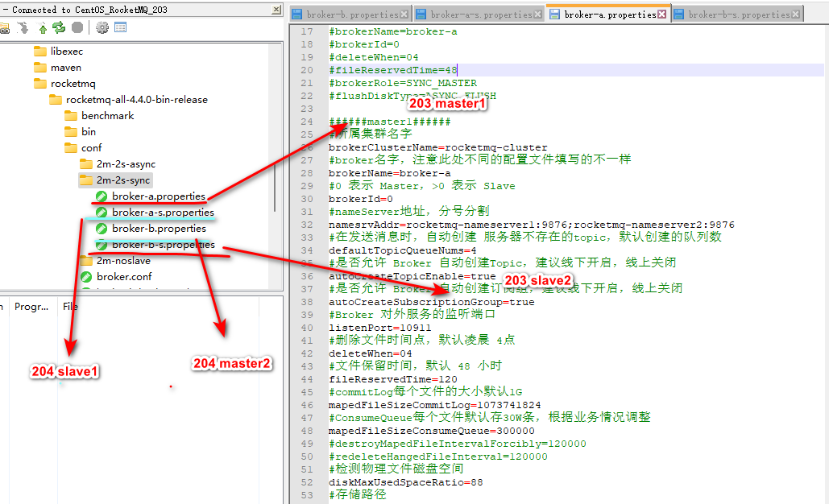The image size is (829, 504).
Task: Click the brokerName=broker-a line 28
Action: [x=390, y=173]
